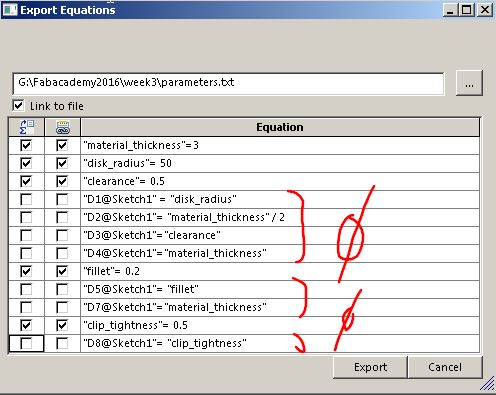Open file browser with the ellipsis button
496x395 pixels.
[469, 83]
